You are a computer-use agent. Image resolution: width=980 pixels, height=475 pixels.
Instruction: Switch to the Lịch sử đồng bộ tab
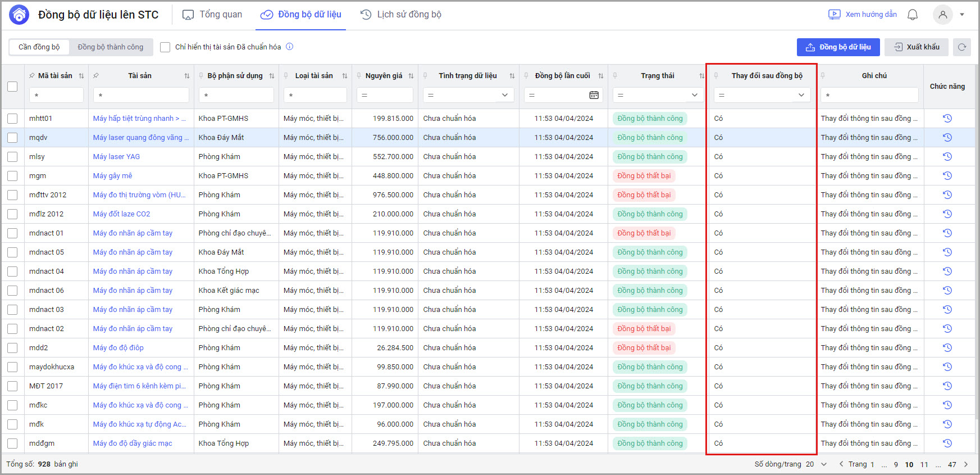click(400, 15)
